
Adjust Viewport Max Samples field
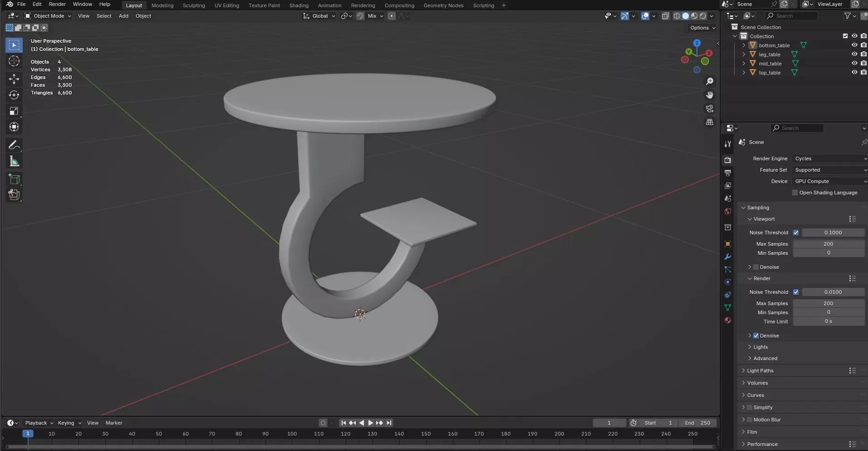coord(829,244)
